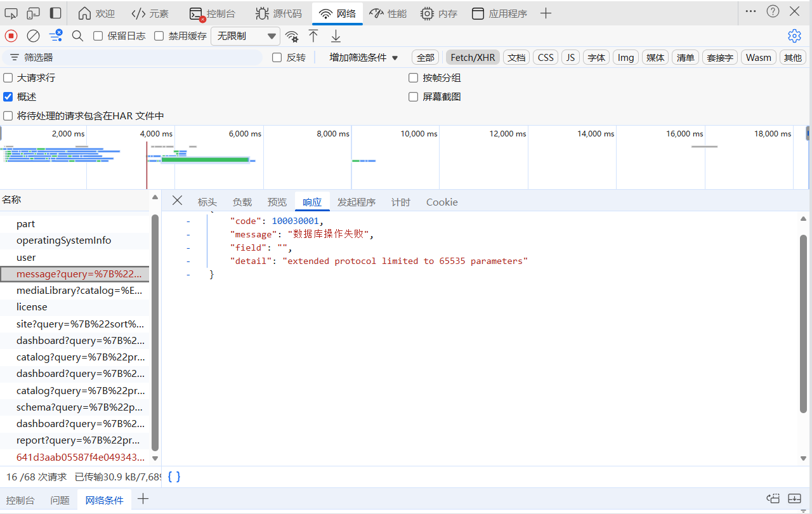This screenshot has width=812, height=514.
Task: Filter requests by CSS
Action: click(545, 57)
